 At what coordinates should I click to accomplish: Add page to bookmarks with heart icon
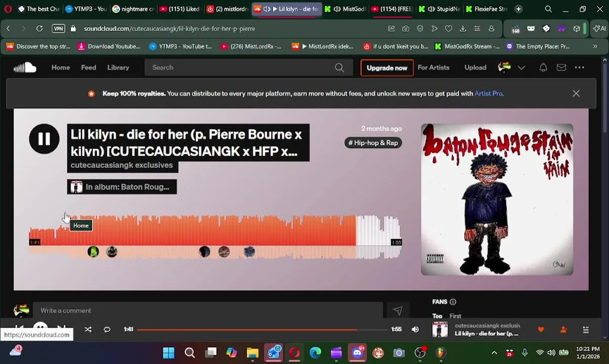(449, 29)
